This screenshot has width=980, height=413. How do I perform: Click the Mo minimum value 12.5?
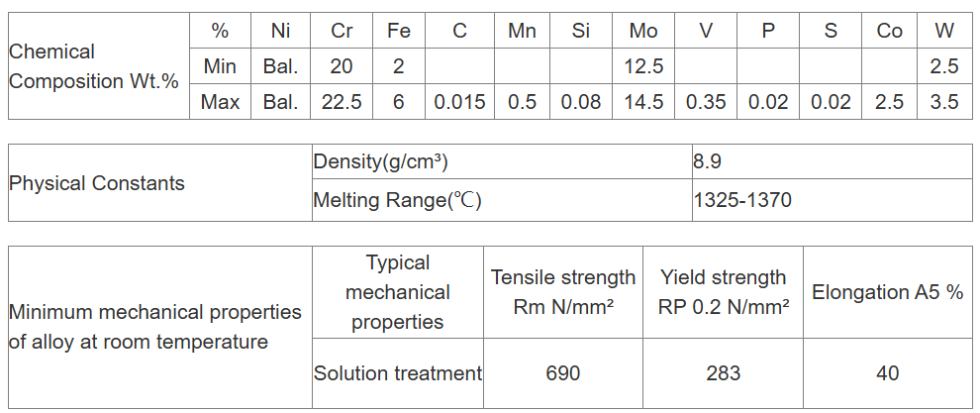point(642,66)
